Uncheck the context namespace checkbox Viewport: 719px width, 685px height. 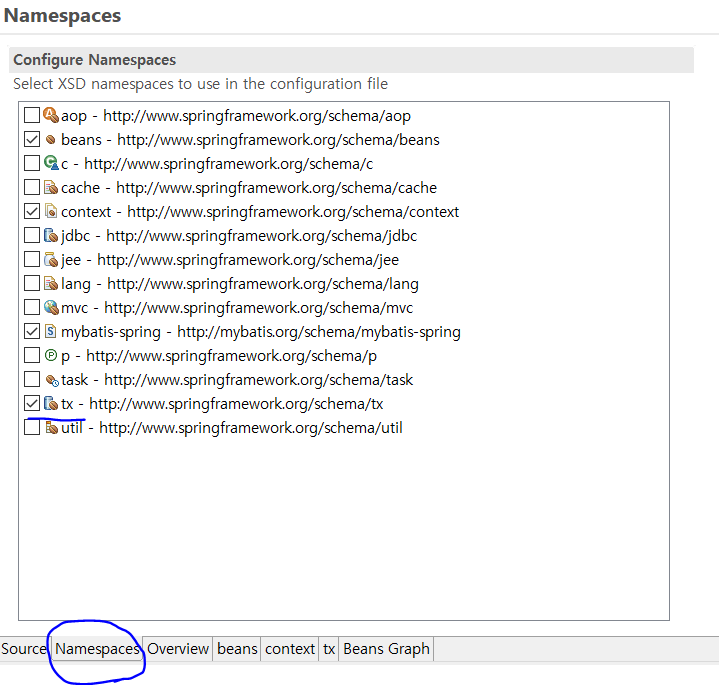(x=32, y=211)
